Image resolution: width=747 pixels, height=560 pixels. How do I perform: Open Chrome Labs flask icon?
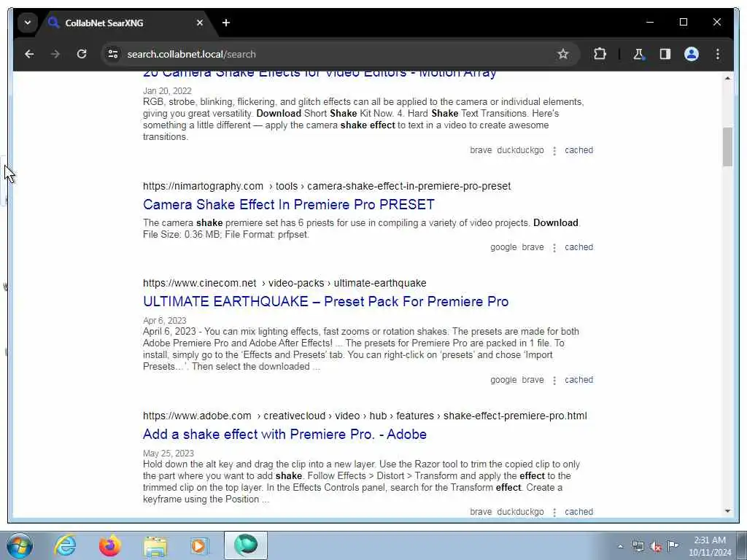[x=639, y=54]
